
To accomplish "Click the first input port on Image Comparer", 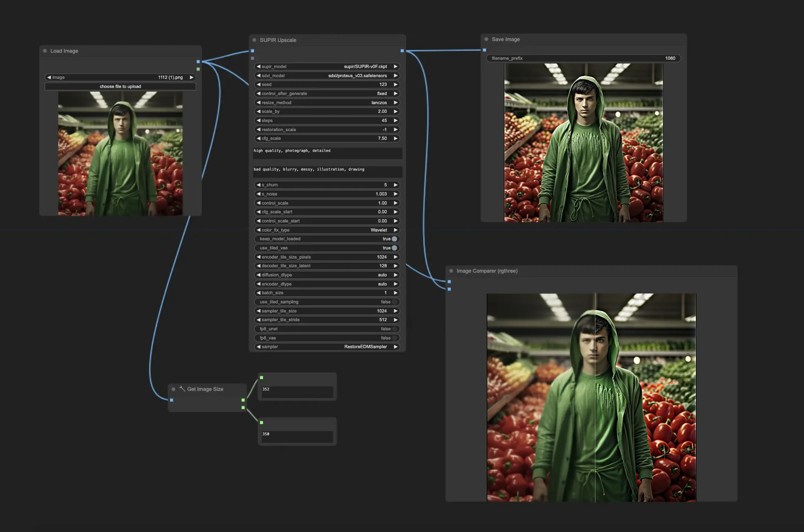I will pos(449,282).
